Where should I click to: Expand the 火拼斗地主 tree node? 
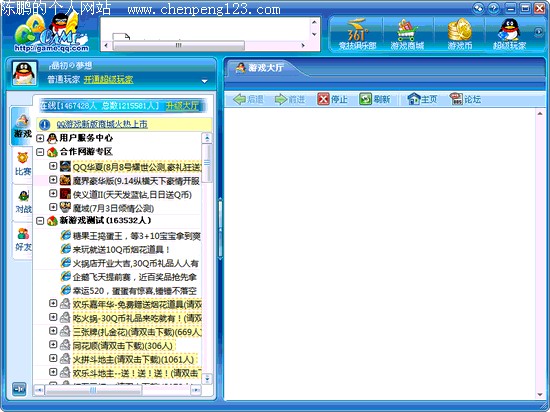point(53,358)
